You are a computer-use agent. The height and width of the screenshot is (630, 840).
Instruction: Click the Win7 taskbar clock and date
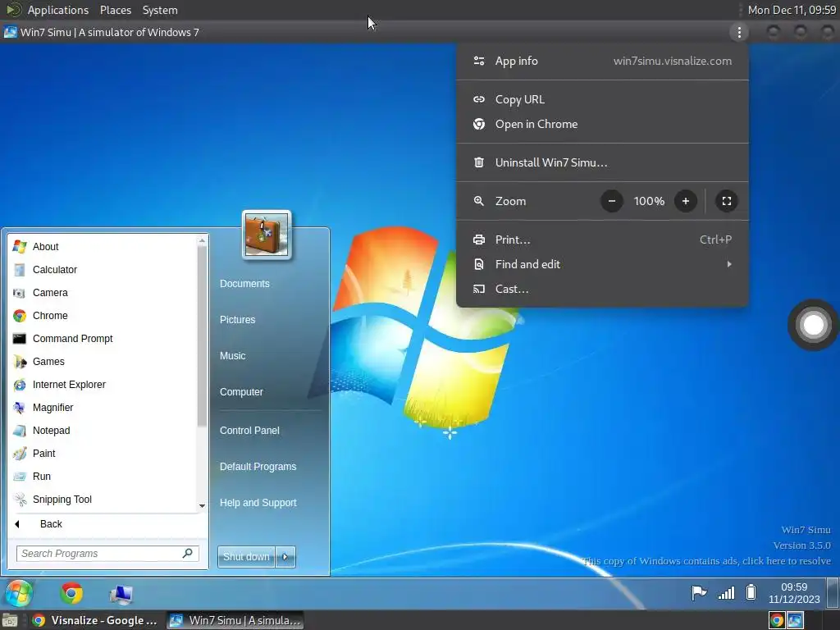click(794, 593)
